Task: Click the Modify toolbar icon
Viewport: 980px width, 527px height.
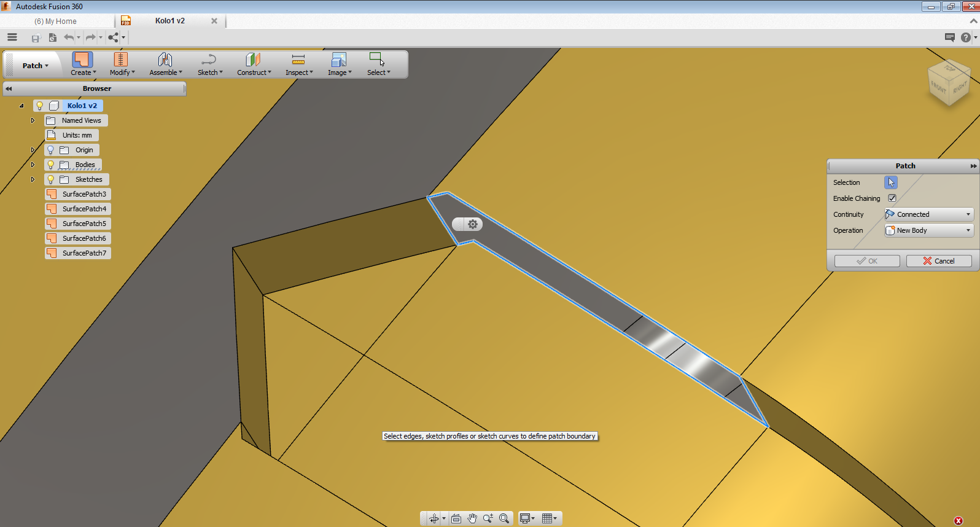Action: pos(121,60)
